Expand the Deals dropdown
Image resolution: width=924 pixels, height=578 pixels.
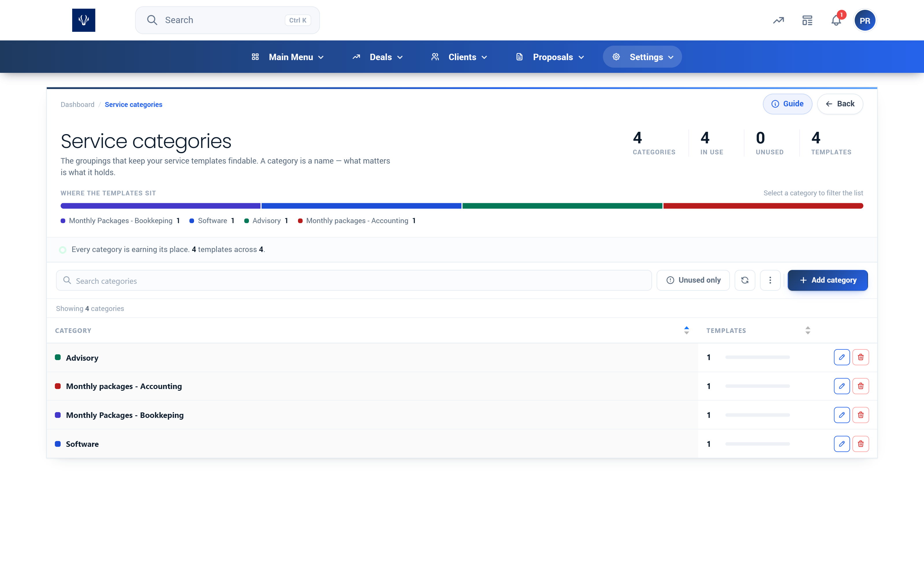coord(377,57)
